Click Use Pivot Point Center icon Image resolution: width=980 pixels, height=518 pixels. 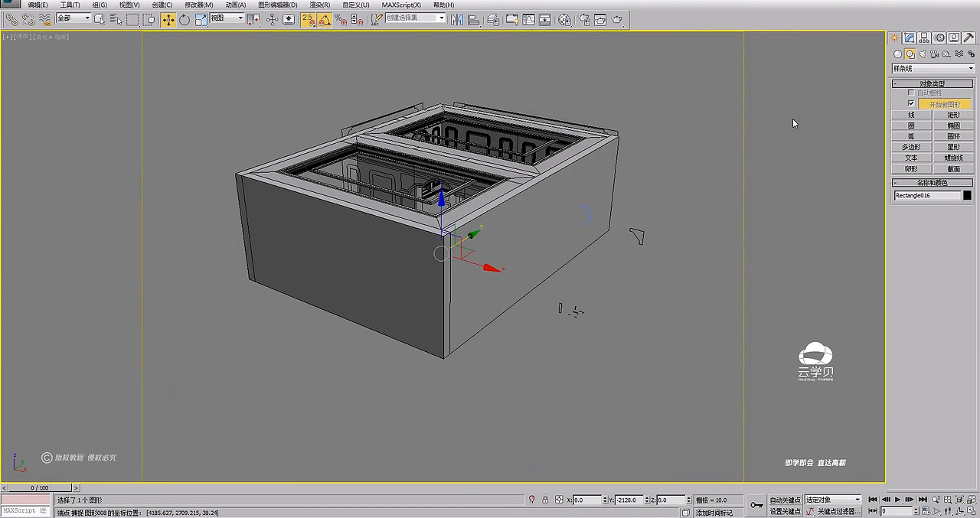tap(253, 19)
